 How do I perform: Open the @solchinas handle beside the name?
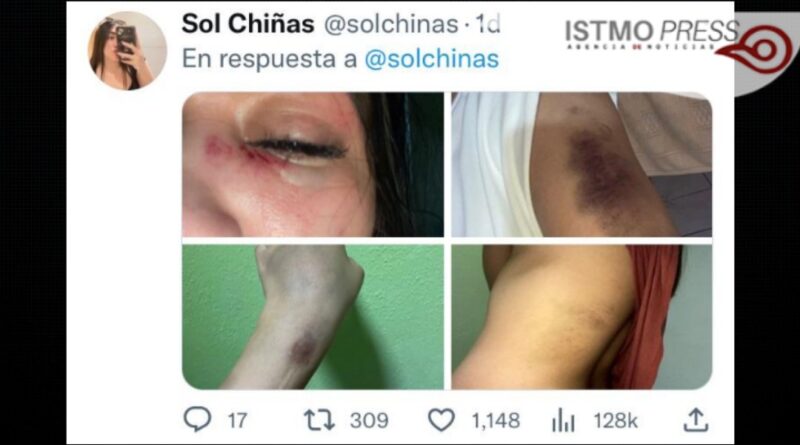(391, 24)
